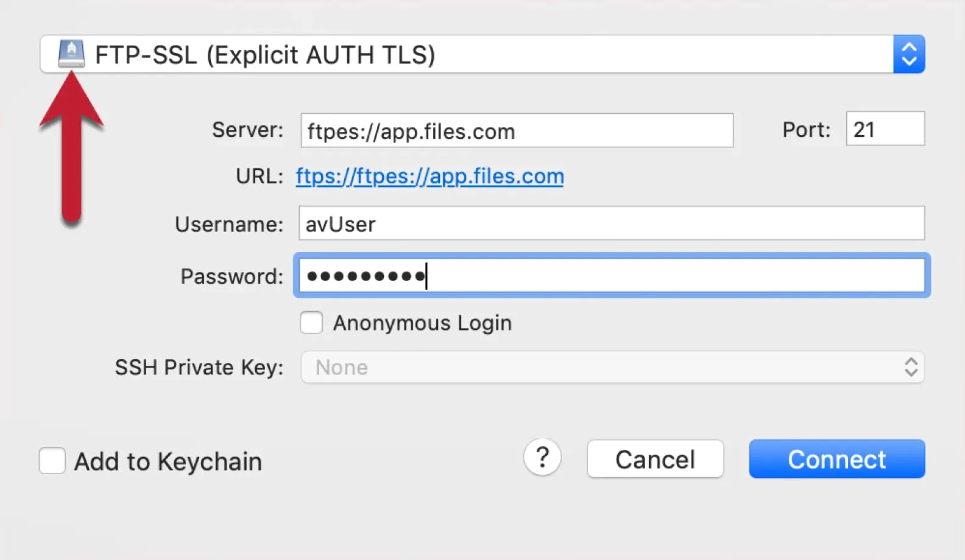Cancel the connection dialog
This screenshot has height=560, width=965.
coord(656,459)
